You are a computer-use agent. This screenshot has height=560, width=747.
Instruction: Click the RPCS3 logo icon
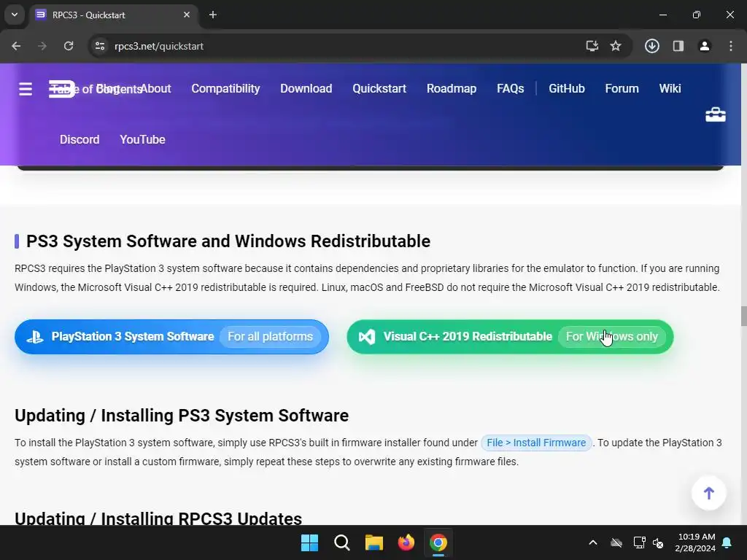pos(62,88)
